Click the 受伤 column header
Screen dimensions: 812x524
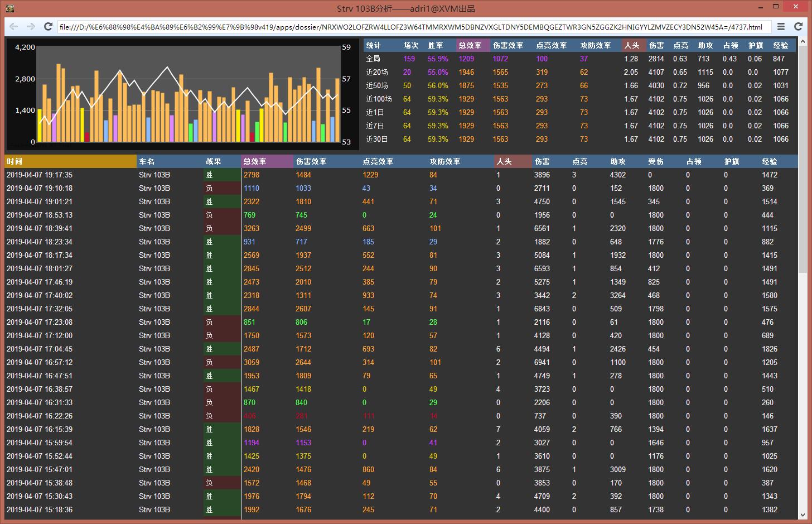(x=665, y=161)
